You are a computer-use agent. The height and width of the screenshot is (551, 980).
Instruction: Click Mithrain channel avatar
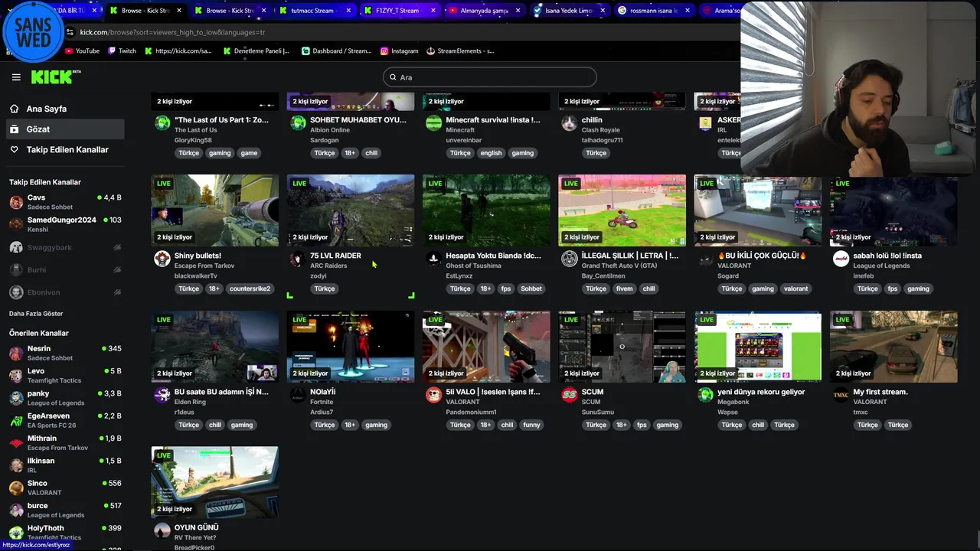[16, 443]
